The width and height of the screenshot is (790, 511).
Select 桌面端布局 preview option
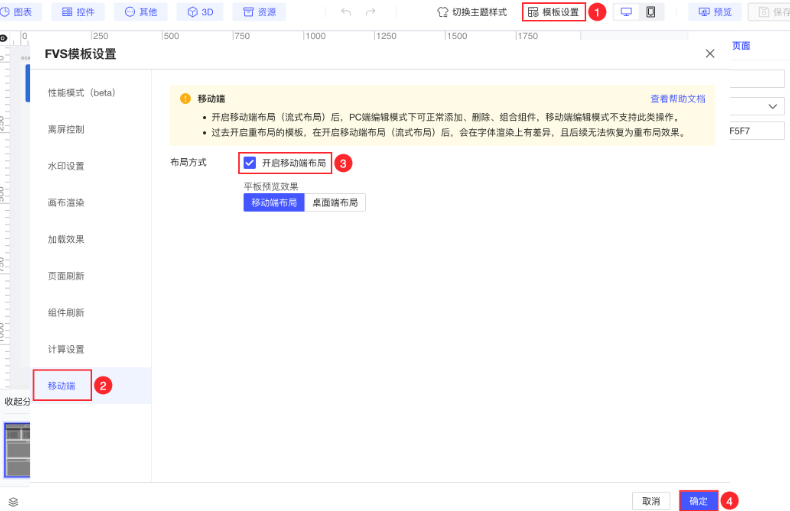point(335,202)
